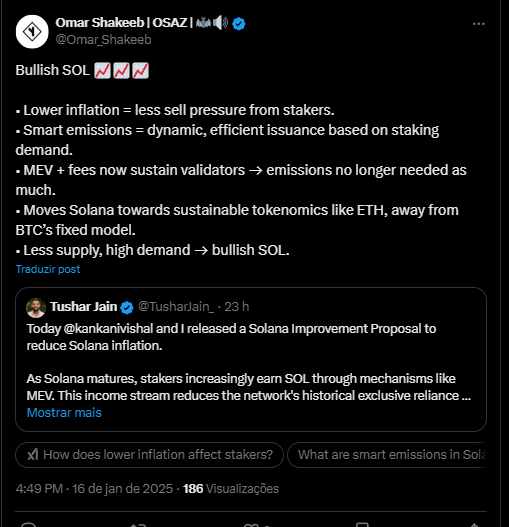Open the Tushar Jain name link
509x527 pixels.
pos(84,307)
